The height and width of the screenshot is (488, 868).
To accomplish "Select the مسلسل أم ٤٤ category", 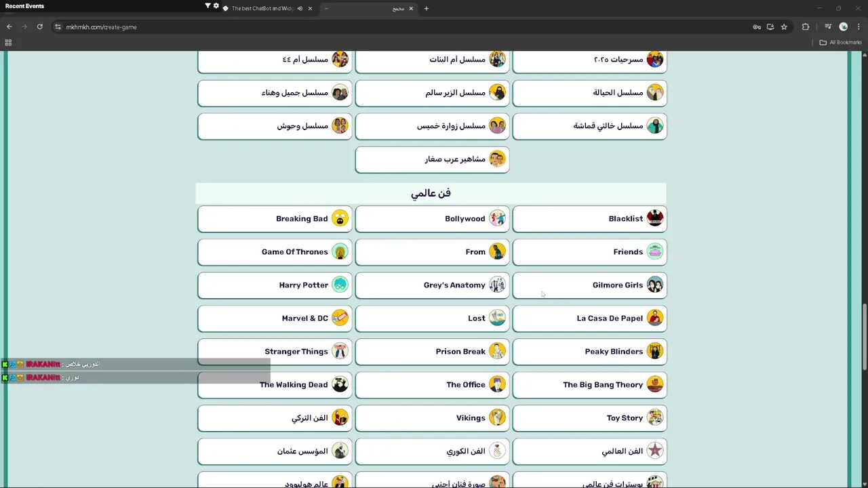I will coord(275,60).
